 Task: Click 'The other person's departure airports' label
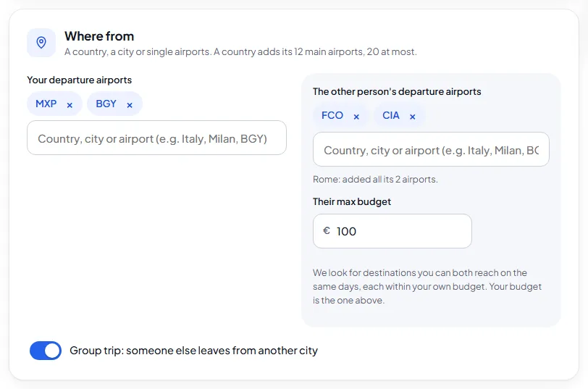[397, 91]
